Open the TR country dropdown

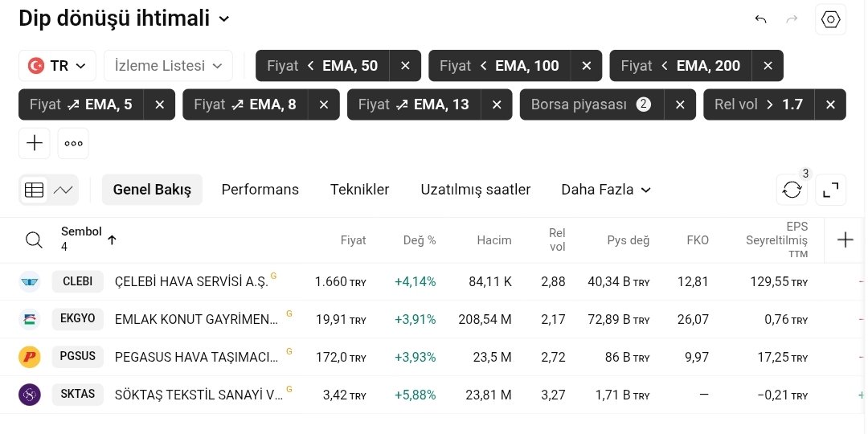coord(58,66)
